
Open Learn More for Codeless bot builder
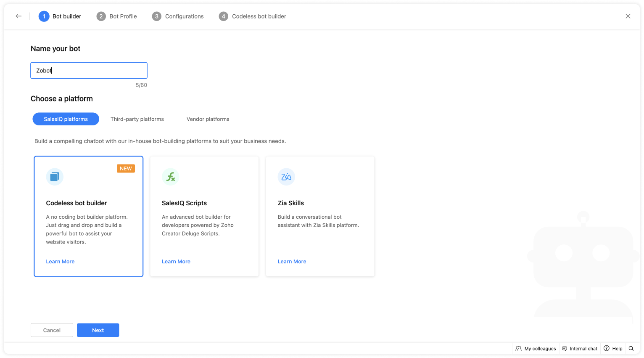pyautogui.click(x=60, y=262)
